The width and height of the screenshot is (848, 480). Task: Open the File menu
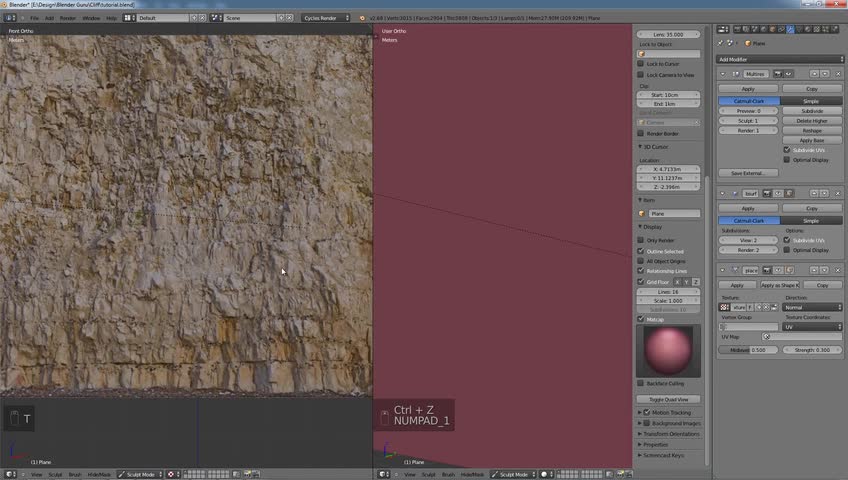click(34, 18)
